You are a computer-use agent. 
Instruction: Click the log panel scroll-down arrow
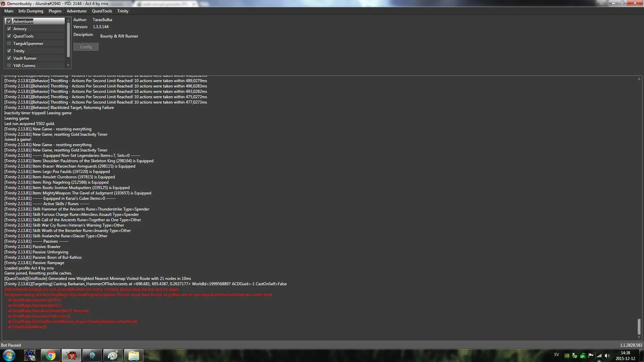(639, 338)
